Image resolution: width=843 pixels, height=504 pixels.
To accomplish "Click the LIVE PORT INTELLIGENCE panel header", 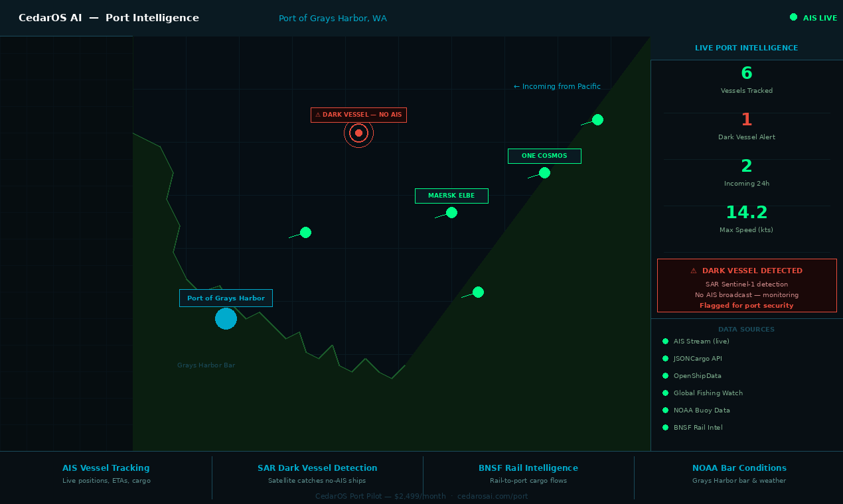I will tap(747, 48).
